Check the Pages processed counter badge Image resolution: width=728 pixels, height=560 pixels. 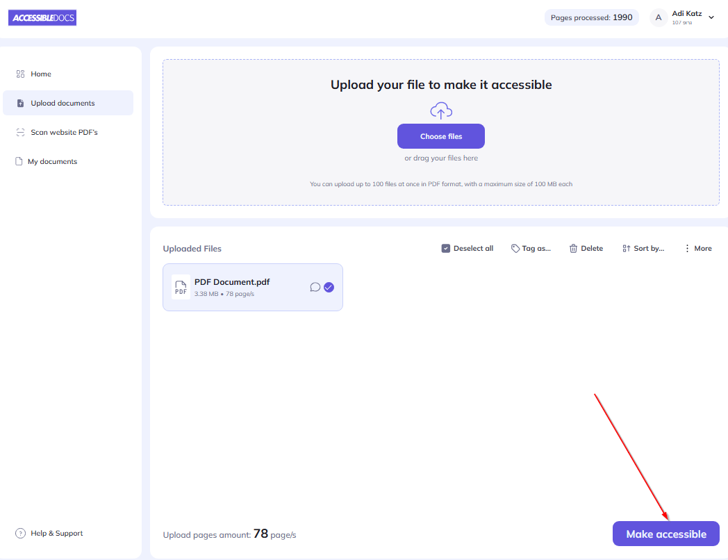click(591, 17)
